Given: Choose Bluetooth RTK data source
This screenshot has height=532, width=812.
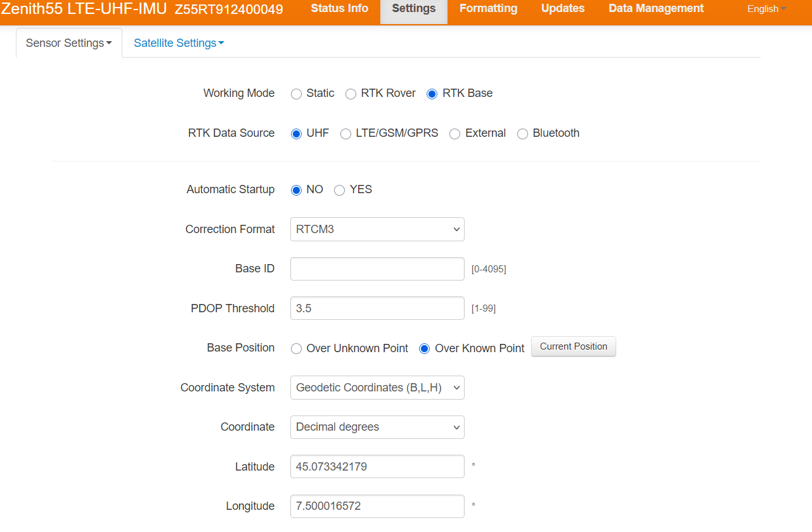Looking at the screenshot, I should coord(522,134).
